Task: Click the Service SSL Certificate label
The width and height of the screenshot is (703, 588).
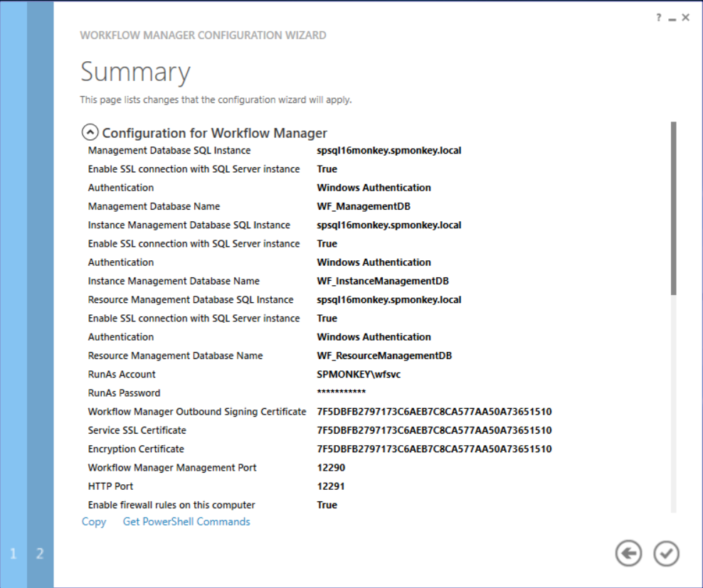Action: 137,430
